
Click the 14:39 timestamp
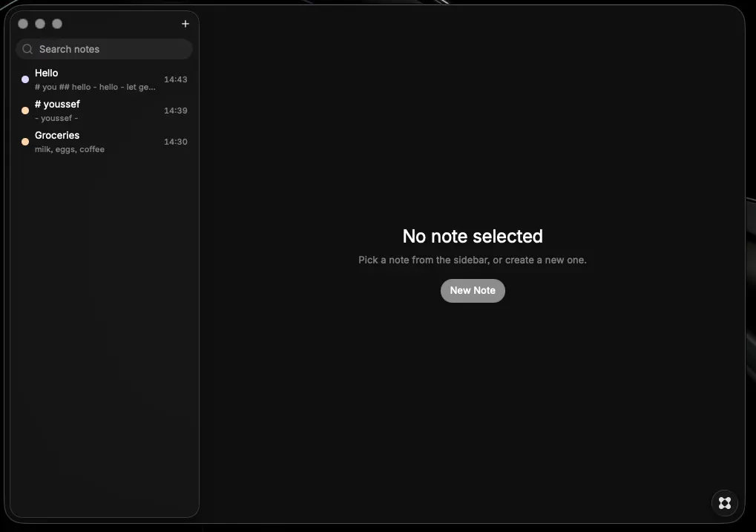176,111
